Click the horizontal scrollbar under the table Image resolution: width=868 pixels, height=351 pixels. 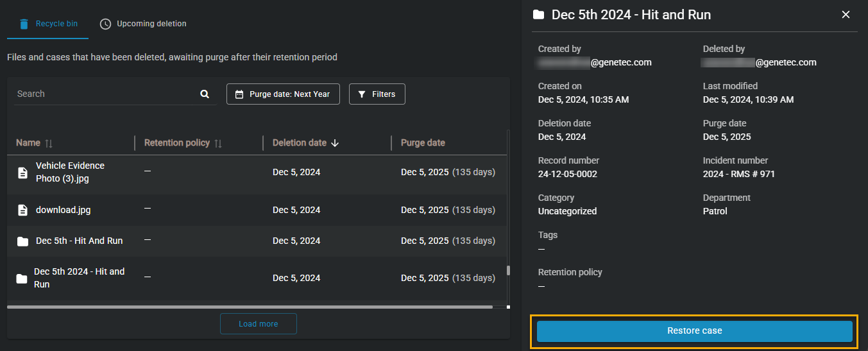250,307
